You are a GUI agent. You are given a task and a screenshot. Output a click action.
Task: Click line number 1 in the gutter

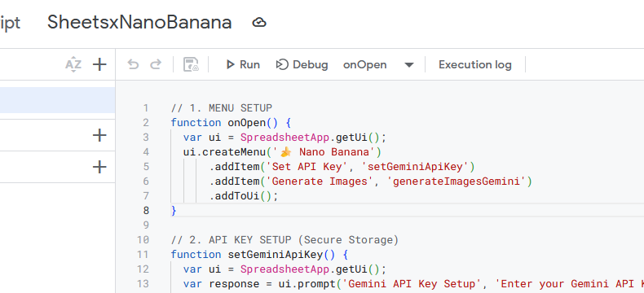146,108
